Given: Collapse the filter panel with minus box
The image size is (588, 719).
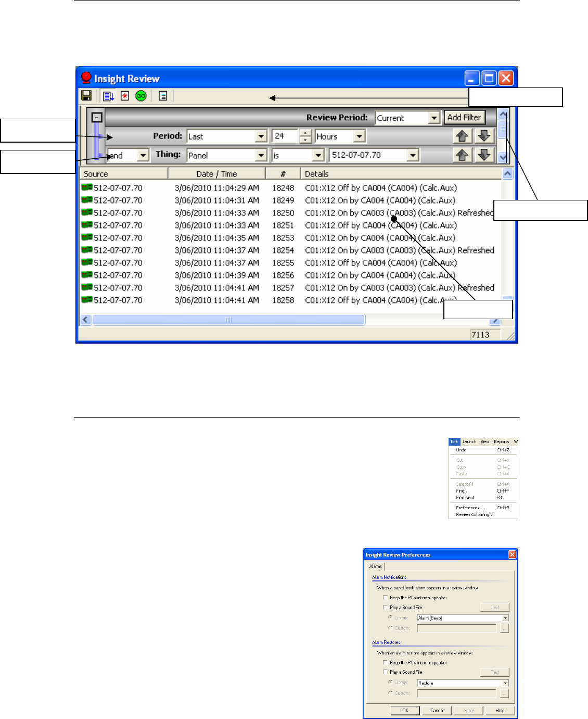Looking at the screenshot, I should pos(97,117).
